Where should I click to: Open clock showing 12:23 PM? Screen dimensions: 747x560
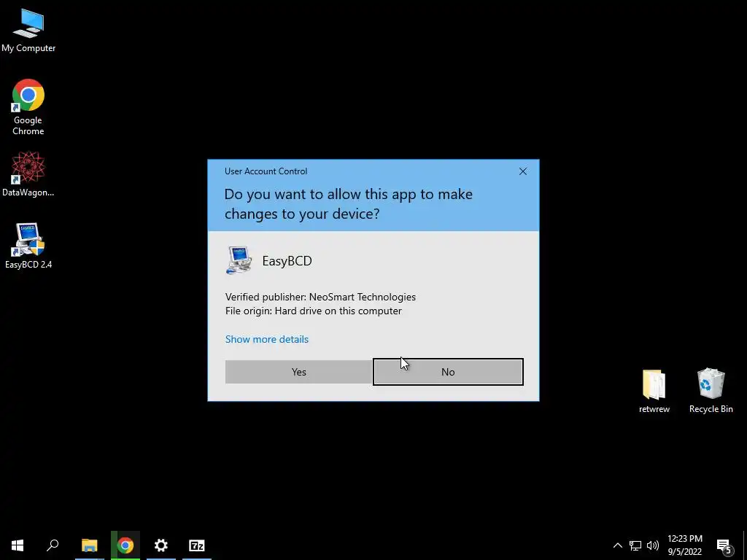point(684,545)
